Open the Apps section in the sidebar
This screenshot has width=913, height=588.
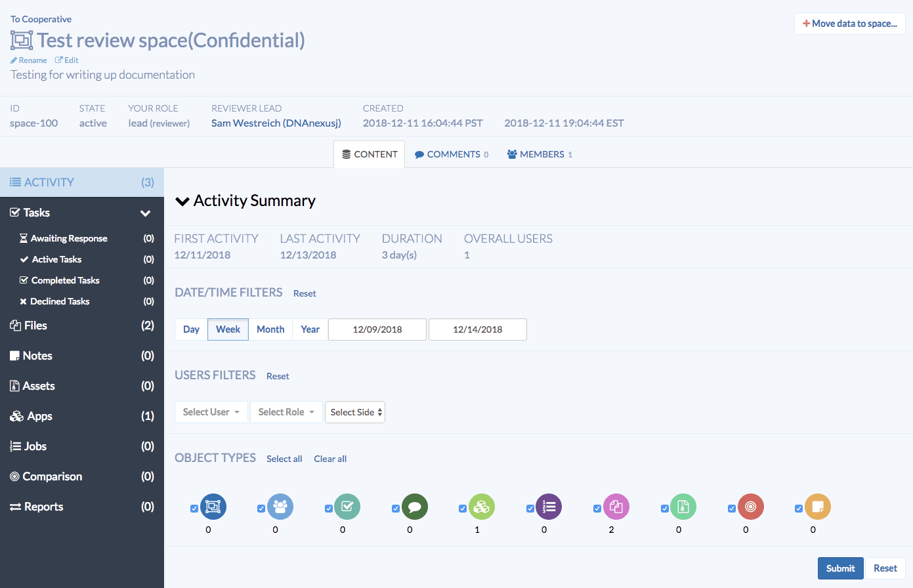(x=39, y=415)
